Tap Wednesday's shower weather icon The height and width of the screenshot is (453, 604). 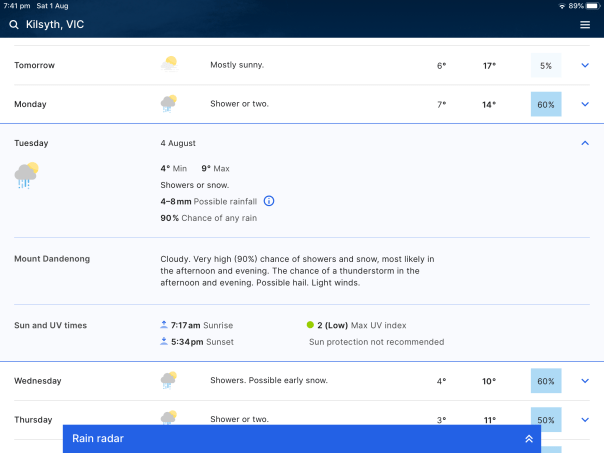pyautogui.click(x=169, y=380)
